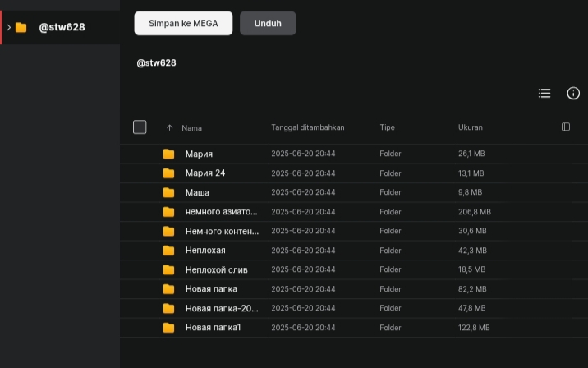Open the info panel icon
Viewport: 588px width, 368px height.
pyautogui.click(x=573, y=94)
